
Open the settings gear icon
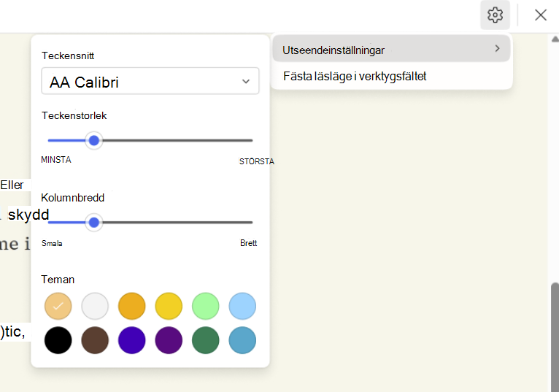tap(495, 15)
